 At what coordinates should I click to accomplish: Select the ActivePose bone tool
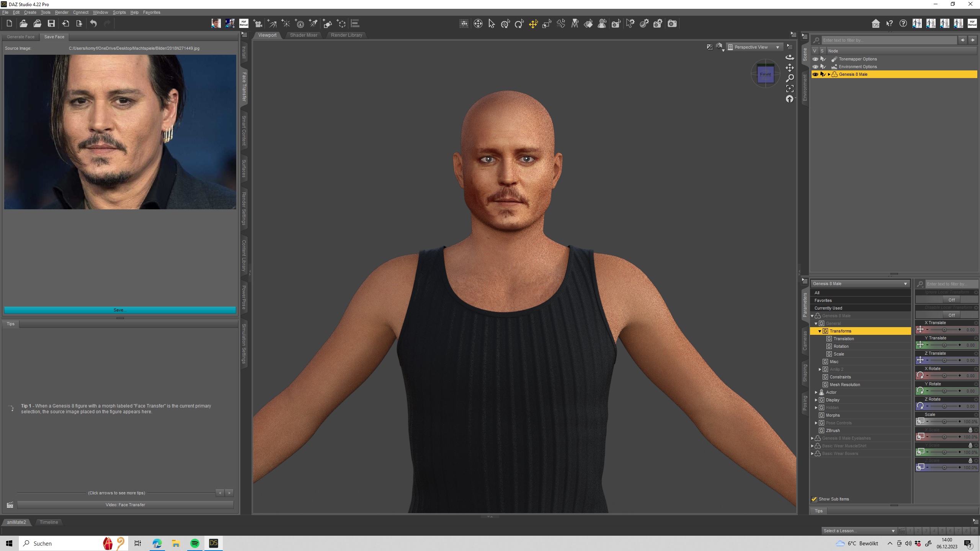click(561, 24)
